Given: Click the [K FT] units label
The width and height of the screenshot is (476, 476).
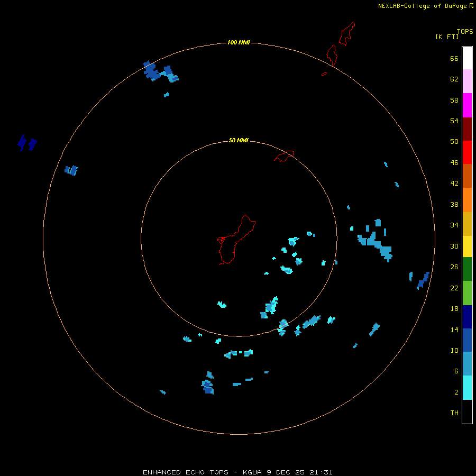Looking at the screenshot, I should pyautogui.click(x=447, y=36).
